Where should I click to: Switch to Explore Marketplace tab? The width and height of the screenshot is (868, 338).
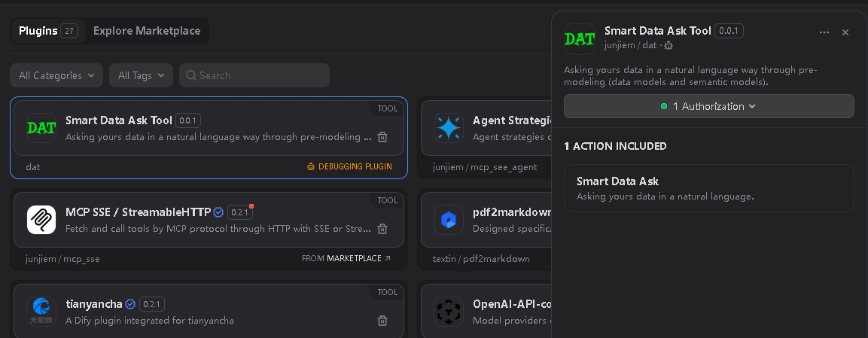pos(147,31)
